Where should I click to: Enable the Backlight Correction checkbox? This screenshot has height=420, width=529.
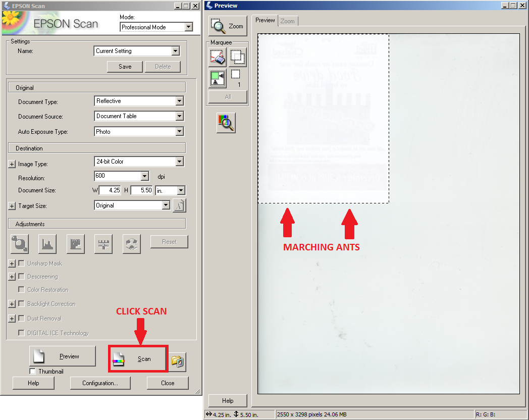21,303
